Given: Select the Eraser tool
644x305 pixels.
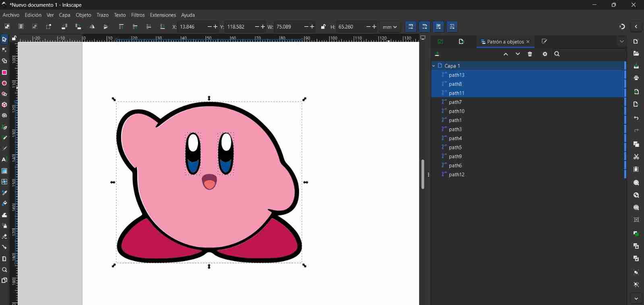Looking at the screenshot, I should pyautogui.click(x=4, y=237).
